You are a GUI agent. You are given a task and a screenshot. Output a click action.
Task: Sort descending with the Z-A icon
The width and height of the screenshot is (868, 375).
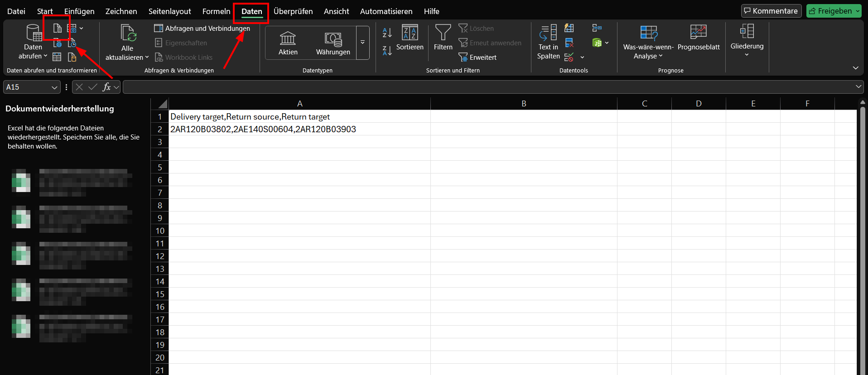pyautogui.click(x=387, y=50)
